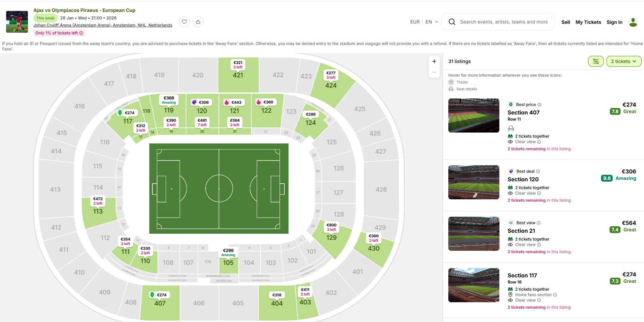Viewport: 644px width, 322px height.
Task: Expand the EUR EN currency language selector
Action: click(x=424, y=22)
